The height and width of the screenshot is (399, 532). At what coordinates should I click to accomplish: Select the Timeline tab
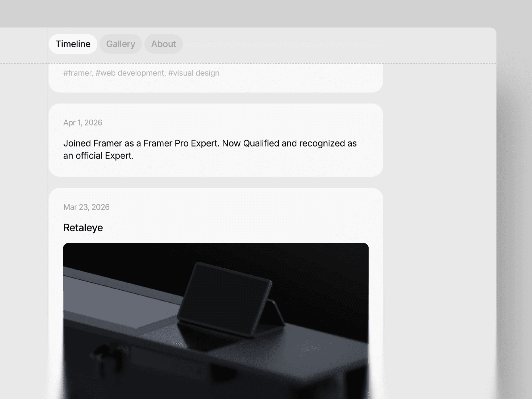pyautogui.click(x=73, y=44)
